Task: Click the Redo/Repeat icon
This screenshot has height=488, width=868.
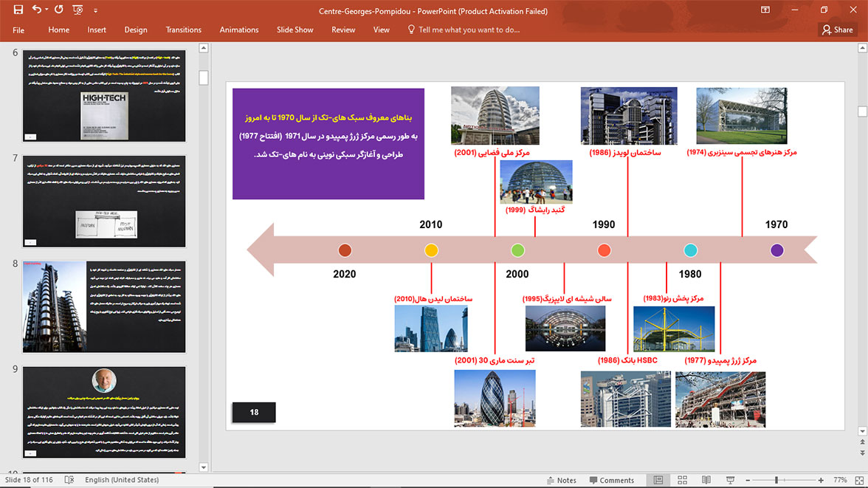Action: [x=59, y=10]
